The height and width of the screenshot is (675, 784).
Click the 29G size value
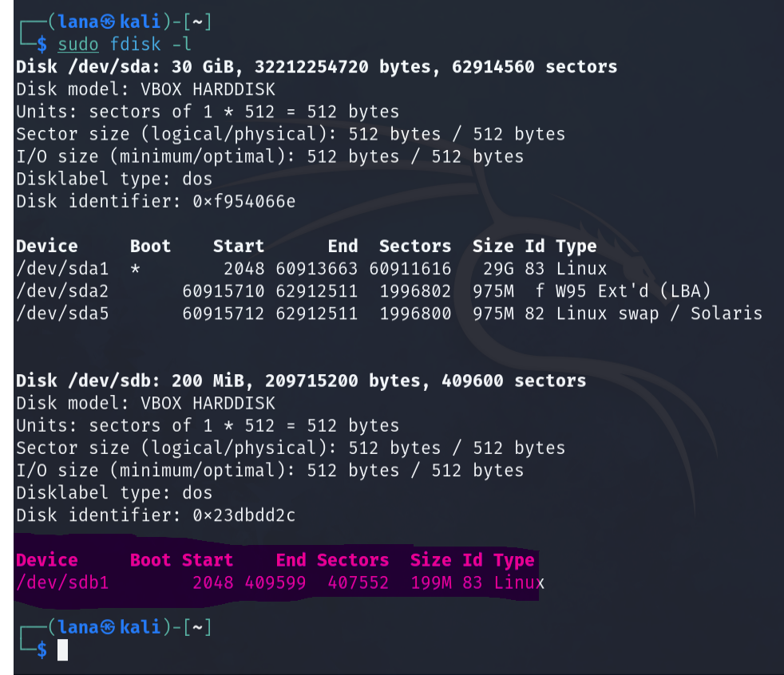point(498,269)
